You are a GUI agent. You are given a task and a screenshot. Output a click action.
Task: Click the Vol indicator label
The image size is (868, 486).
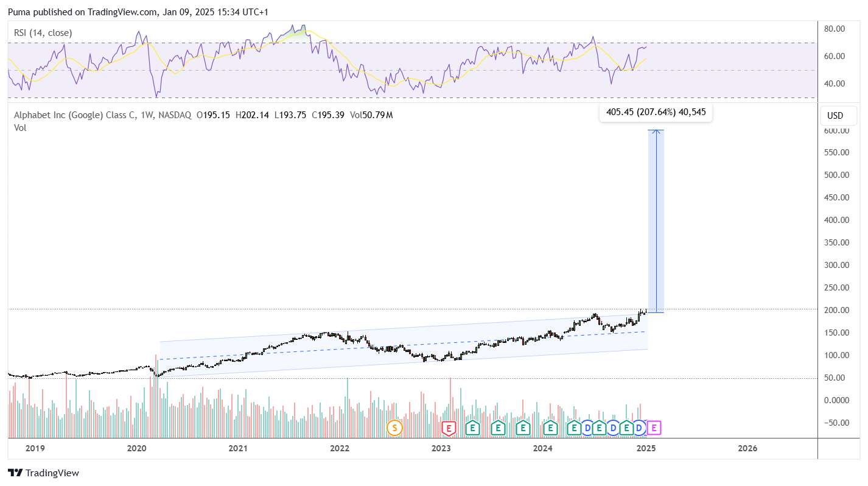(20, 127)
